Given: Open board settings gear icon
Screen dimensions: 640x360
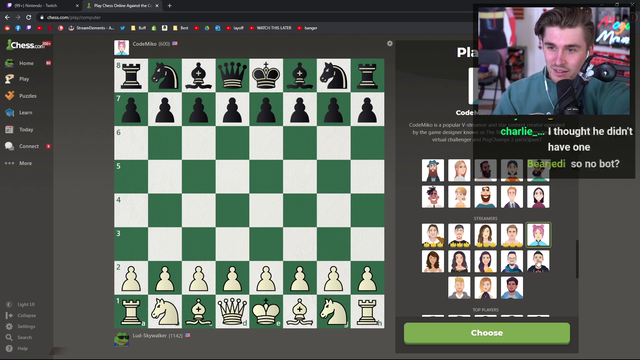Looking at the screenshot, I should (390, 43).
